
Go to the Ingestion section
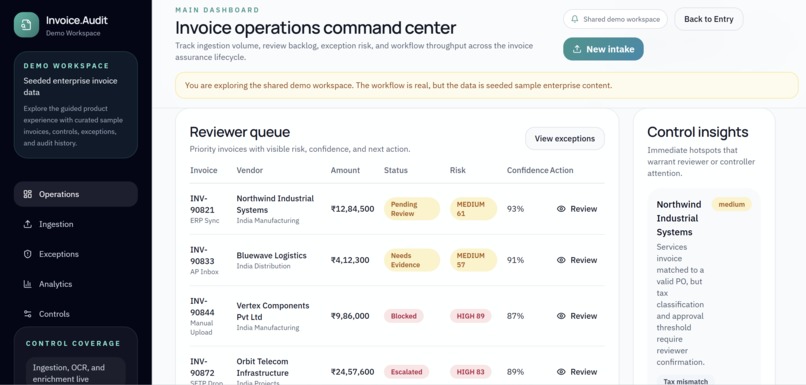point(76,224)
